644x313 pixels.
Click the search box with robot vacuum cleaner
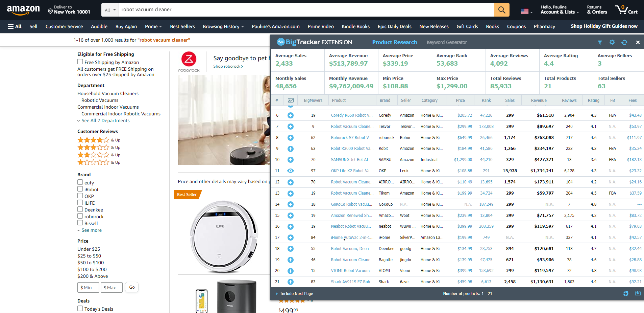click(306, 10)
